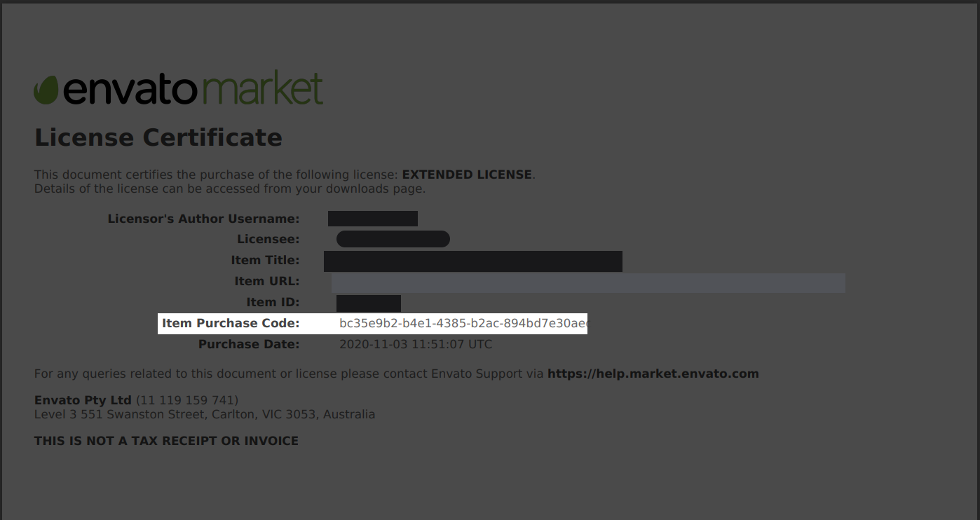The image size is (980, 520).
Task: Click the Licensee label
Action: click(x=268, y=240)
